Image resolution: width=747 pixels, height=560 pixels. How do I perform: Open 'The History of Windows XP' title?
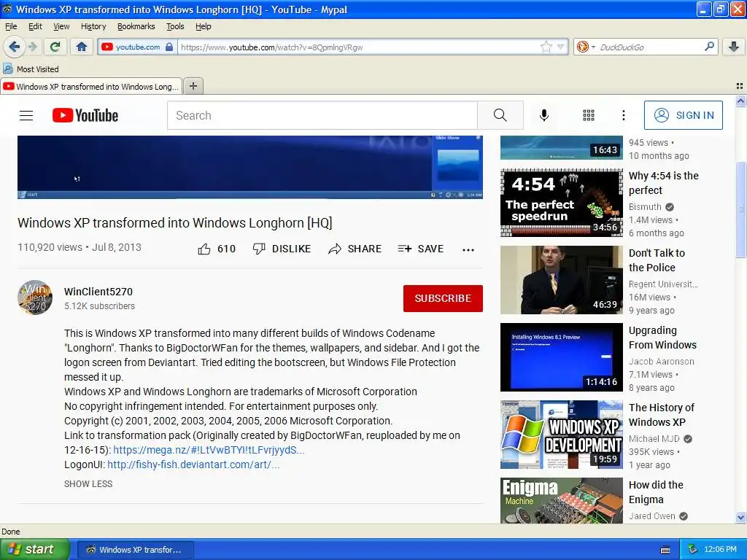point(661,415)
